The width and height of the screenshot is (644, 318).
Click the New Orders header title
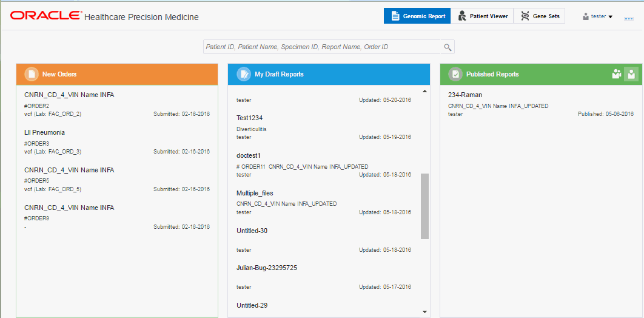tap(59, 75)
